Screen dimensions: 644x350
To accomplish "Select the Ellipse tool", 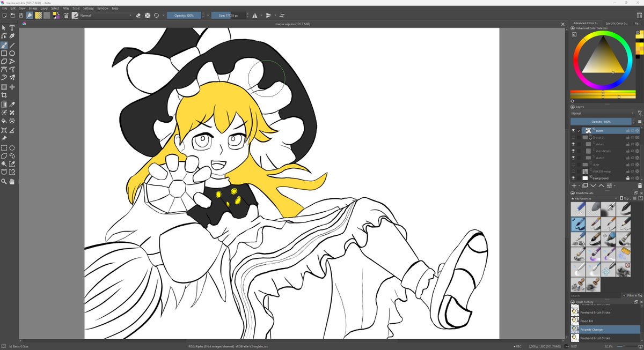I will (x=12, y=54).
